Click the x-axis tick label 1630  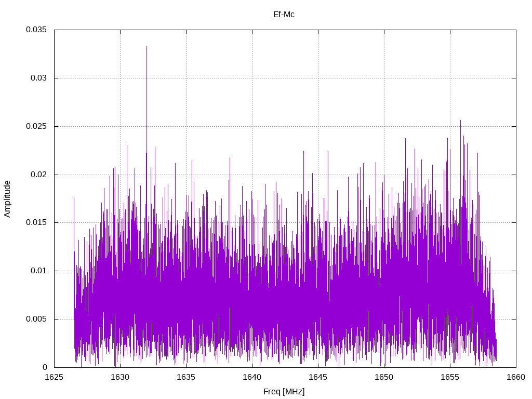[120, 377]
